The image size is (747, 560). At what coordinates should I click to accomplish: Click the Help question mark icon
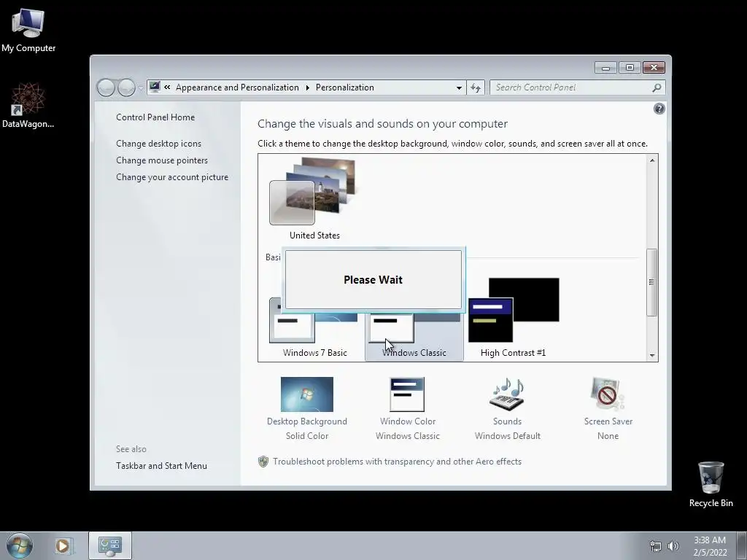[x=659, y=109]
